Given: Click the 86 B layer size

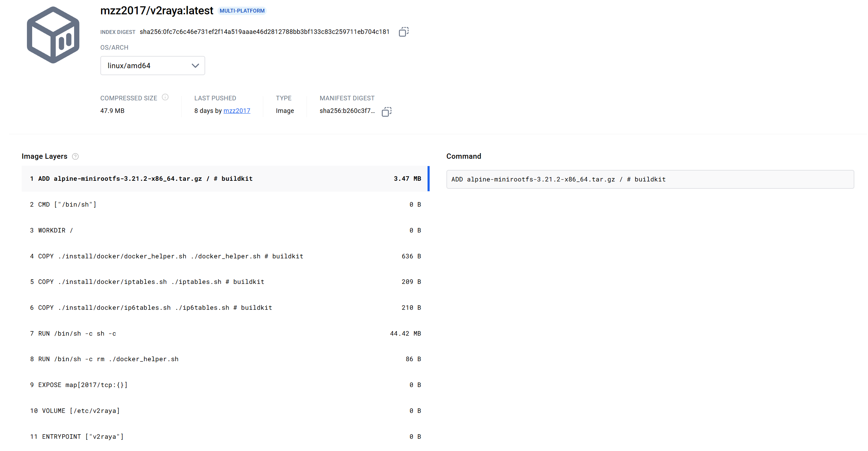Looking at the screenshot, I should [413, 359].
